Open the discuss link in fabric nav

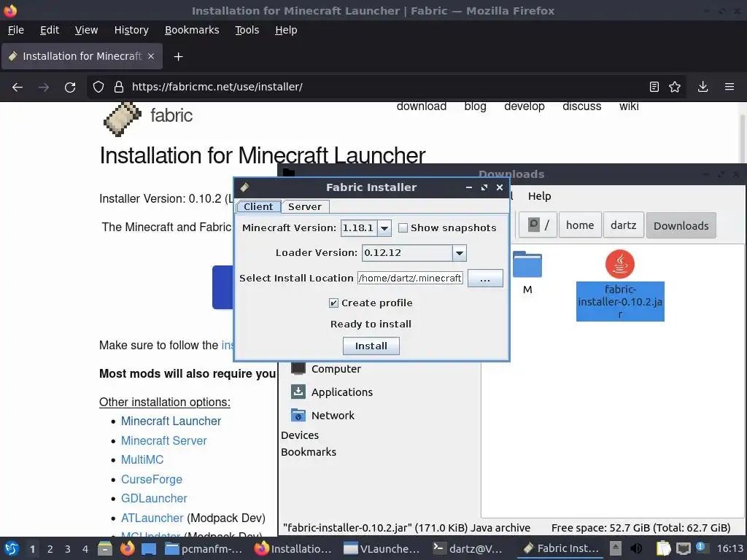(x=581, y=106)
